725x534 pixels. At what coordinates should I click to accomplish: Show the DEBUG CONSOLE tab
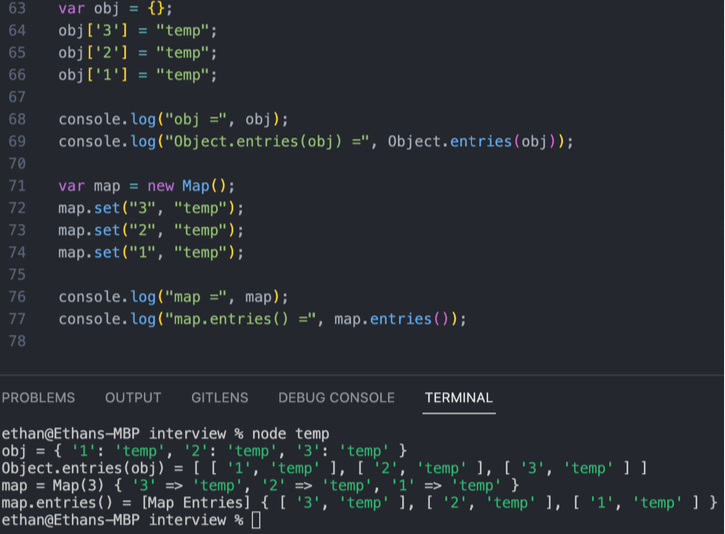[x=336, y=398]
